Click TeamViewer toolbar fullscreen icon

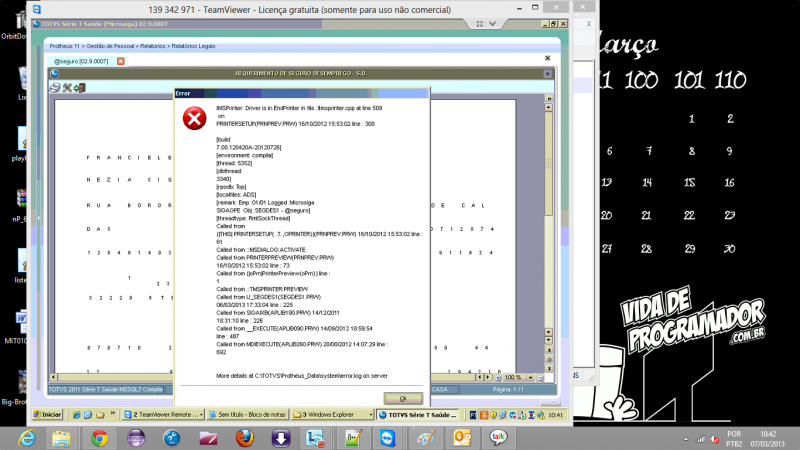tap(480, 24)
